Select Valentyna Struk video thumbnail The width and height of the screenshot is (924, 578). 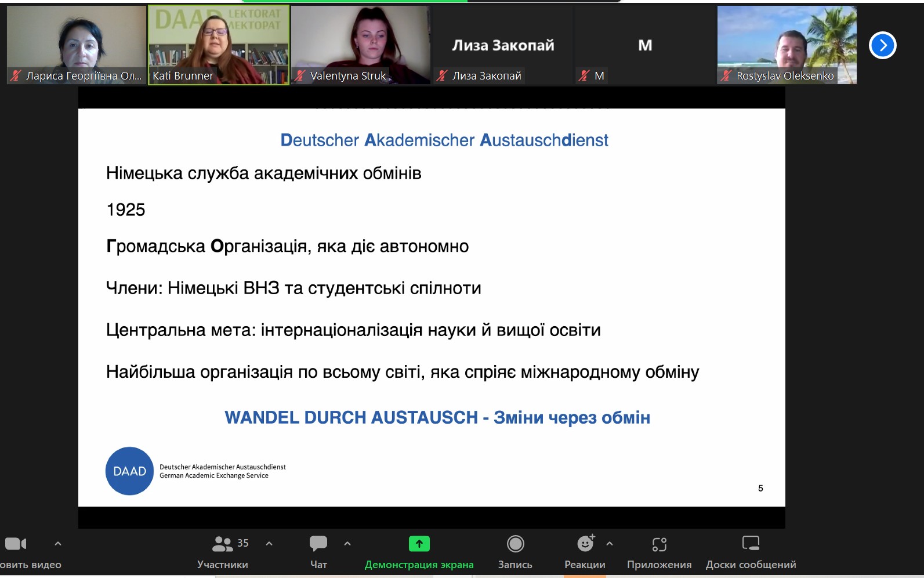click(361, 45)
